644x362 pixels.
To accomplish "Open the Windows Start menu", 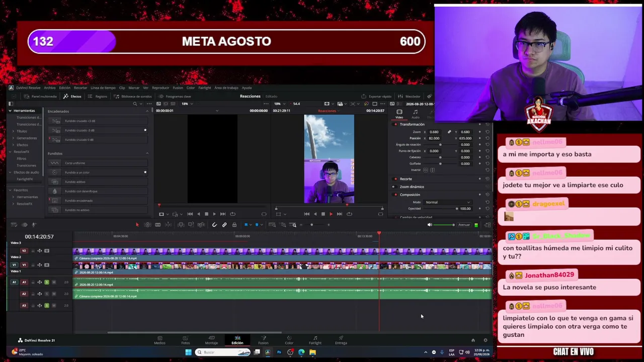I will coord(188,352).
